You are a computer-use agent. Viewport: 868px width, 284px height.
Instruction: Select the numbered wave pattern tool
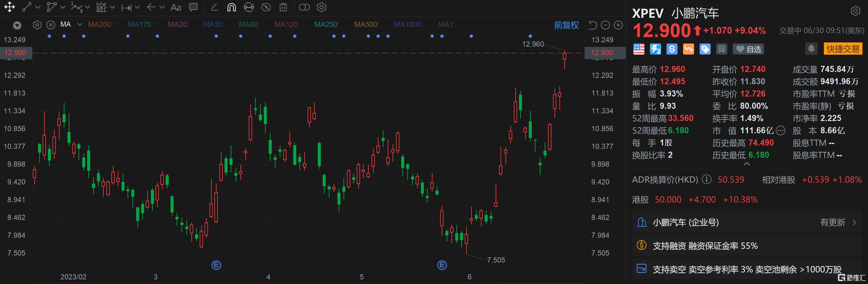pos(76,7)
